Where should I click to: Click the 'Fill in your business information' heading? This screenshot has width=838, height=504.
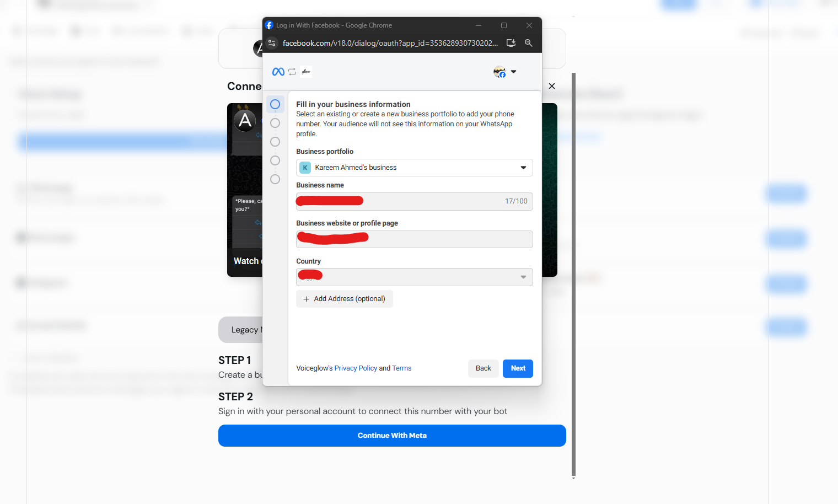[x=353, y=104]
